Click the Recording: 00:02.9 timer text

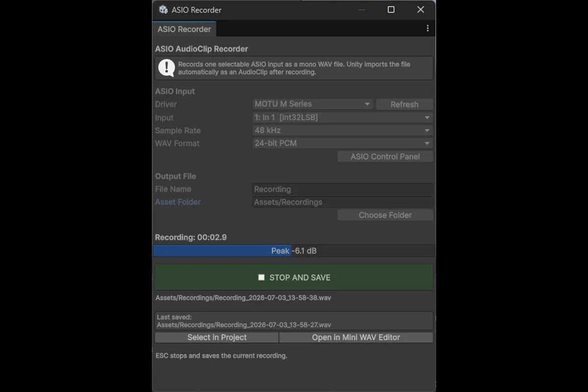point(191,237)
